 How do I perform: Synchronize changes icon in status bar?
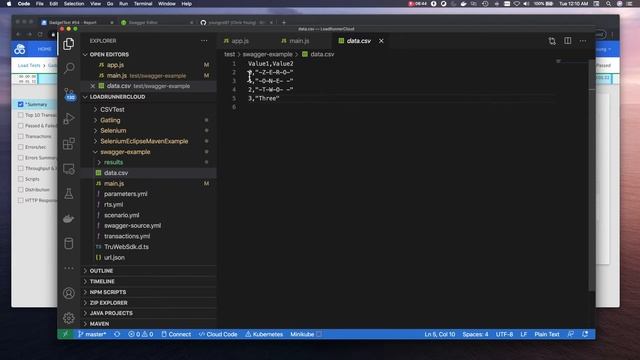click(x=117, y=334)
